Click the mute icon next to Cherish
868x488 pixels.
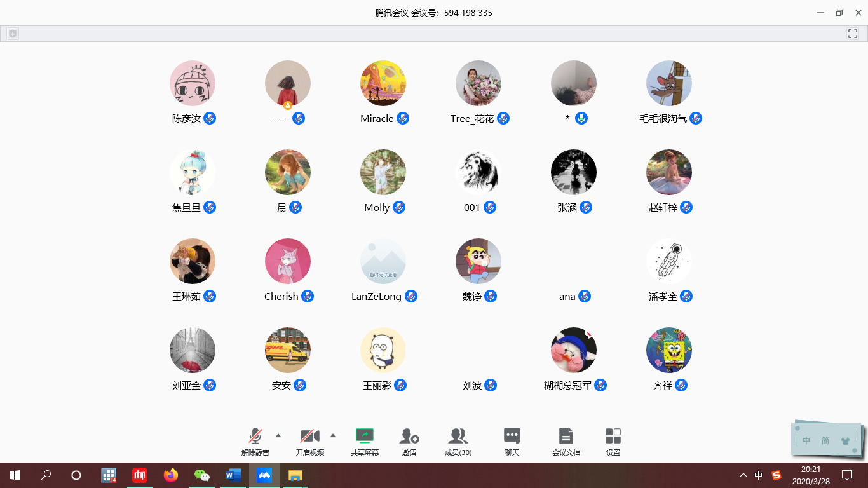[x=308, y=296]
